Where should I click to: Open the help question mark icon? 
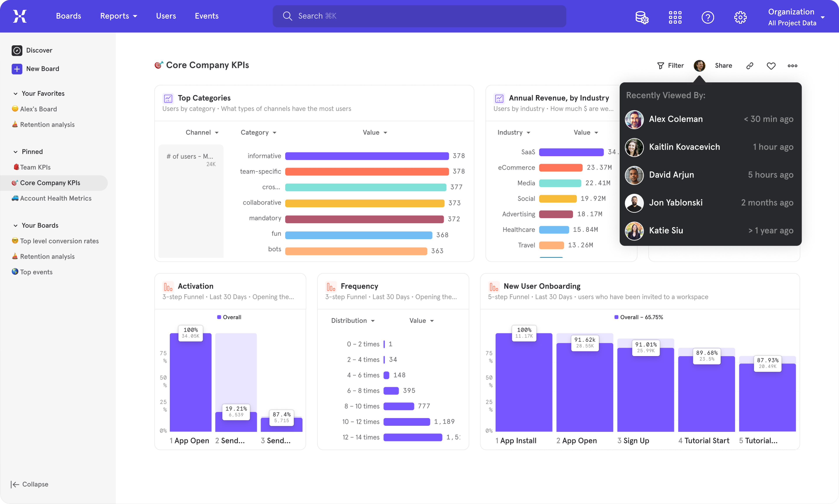[x=707, y=17]
